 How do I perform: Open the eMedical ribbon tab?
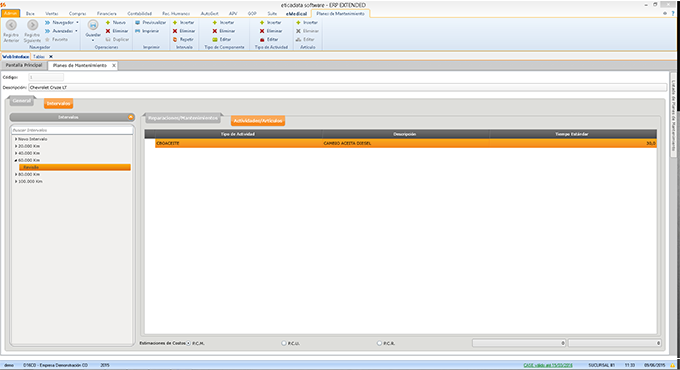[x=296, y=14]
